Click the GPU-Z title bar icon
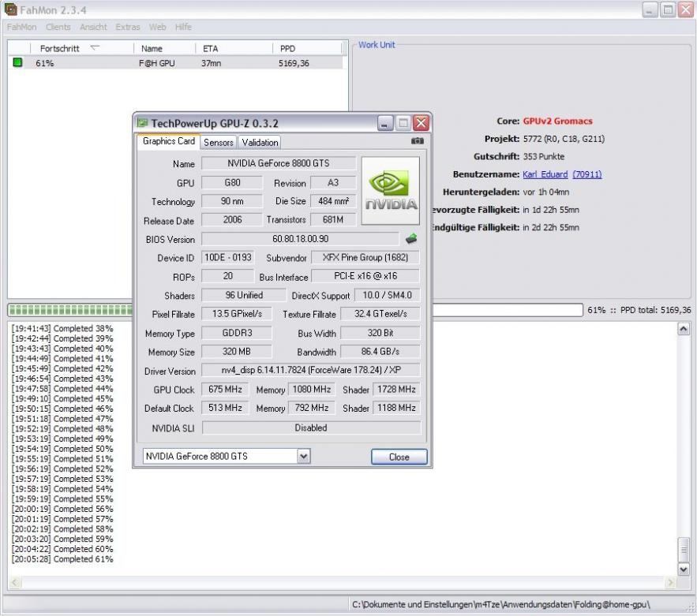 click(x=142, y=122)
